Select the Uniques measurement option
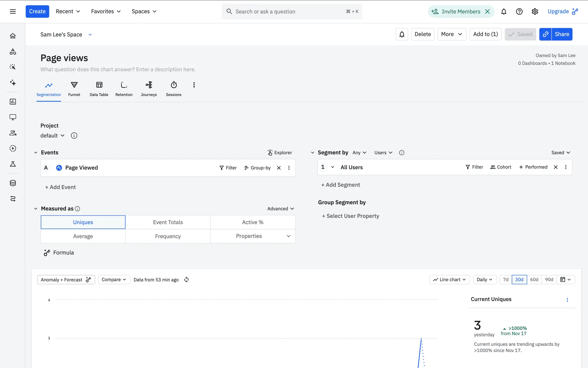588x368 pixels. coord(83,222)
